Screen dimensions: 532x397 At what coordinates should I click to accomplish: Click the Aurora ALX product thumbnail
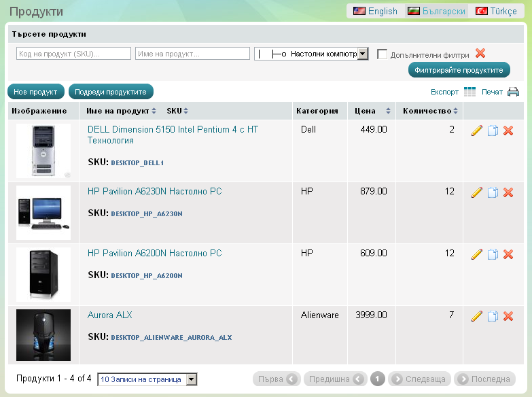tap(43, 335)
